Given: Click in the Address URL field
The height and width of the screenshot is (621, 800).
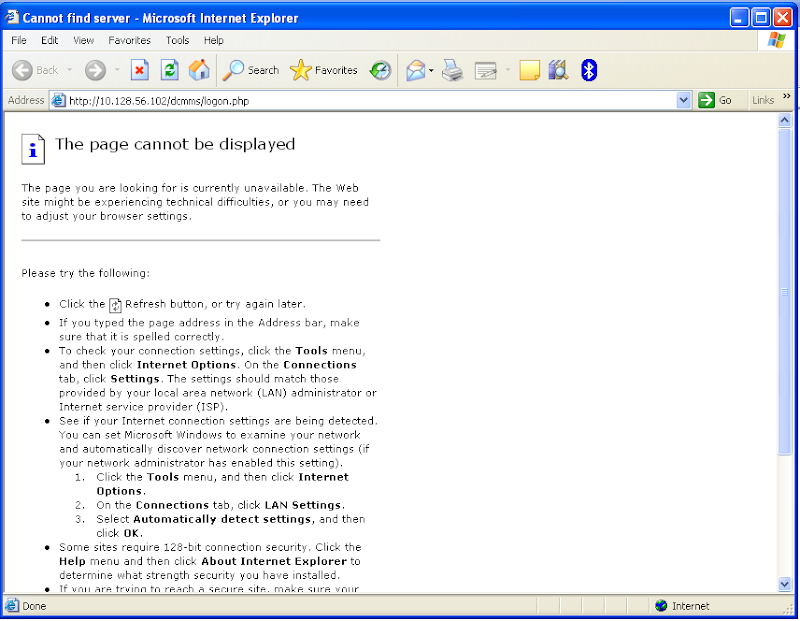Looking at the screenshot, I should pos(371,101).
